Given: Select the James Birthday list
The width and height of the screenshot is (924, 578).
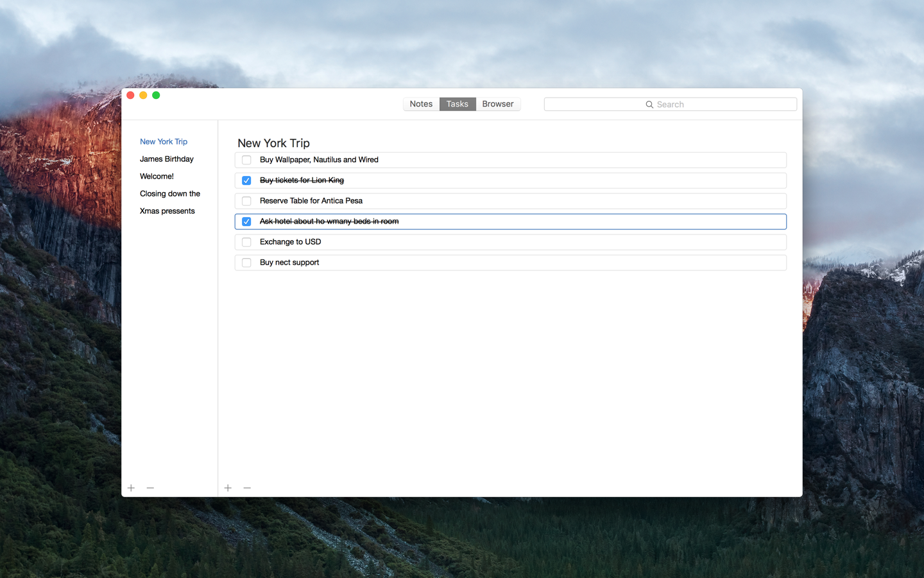Looking at the screenshot, I should click(x=167, y=159).
